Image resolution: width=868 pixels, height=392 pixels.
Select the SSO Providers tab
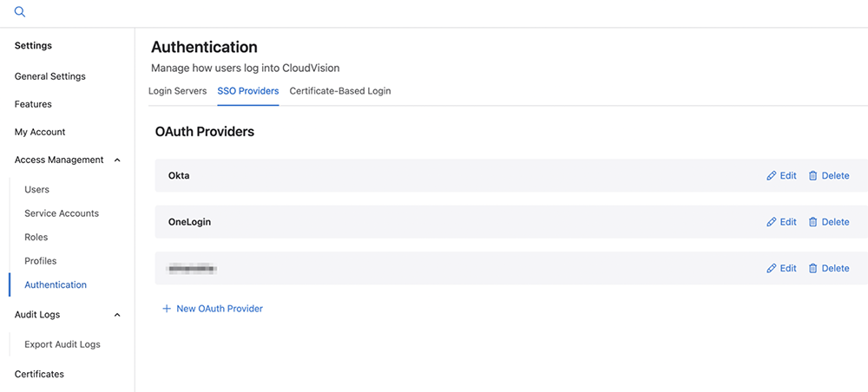pyautogui.click(x=248, y=91)
